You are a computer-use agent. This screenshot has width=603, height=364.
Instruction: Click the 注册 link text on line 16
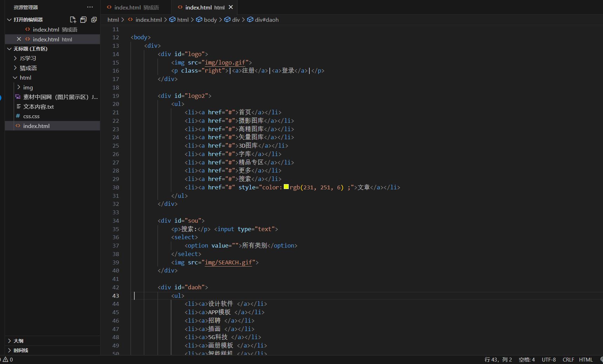[x=248, y=70]
